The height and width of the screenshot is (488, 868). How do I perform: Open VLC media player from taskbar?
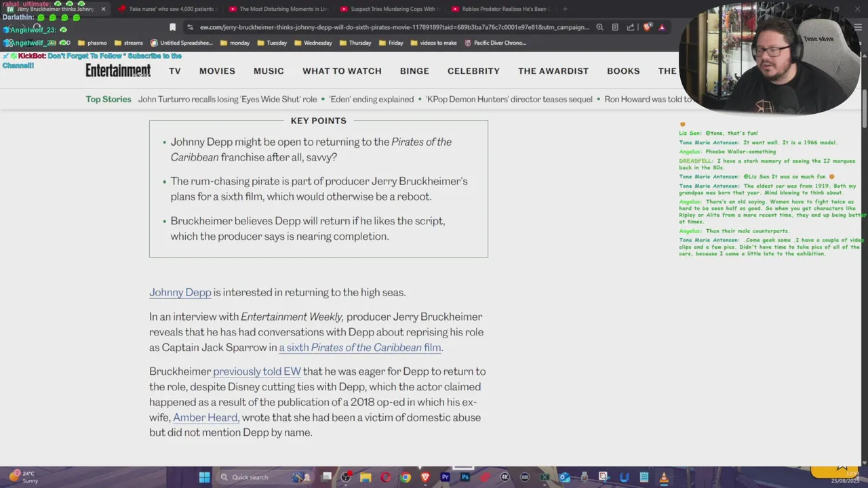pos(664,477)
